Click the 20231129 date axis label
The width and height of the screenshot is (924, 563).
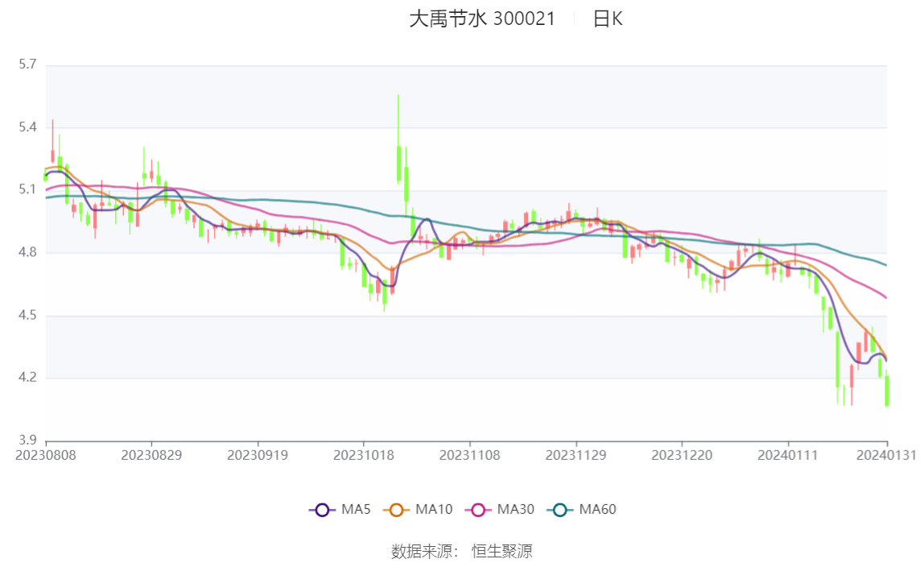point(575,456)
